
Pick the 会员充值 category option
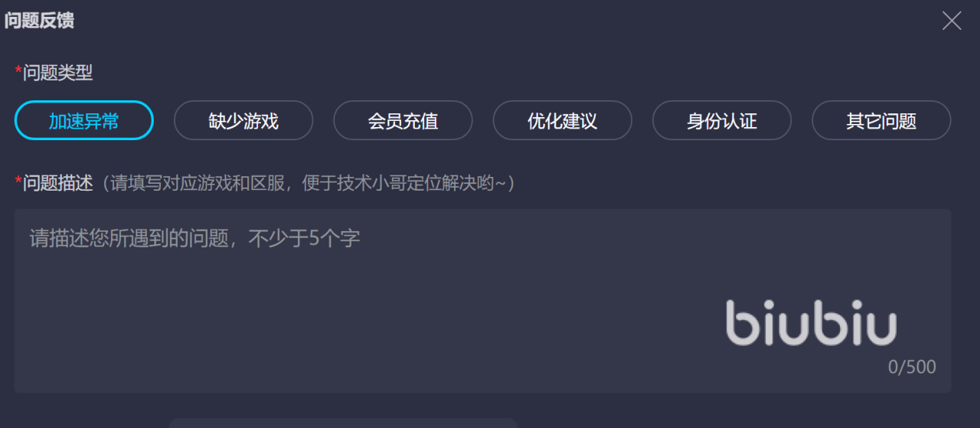(x=403, y=120)
